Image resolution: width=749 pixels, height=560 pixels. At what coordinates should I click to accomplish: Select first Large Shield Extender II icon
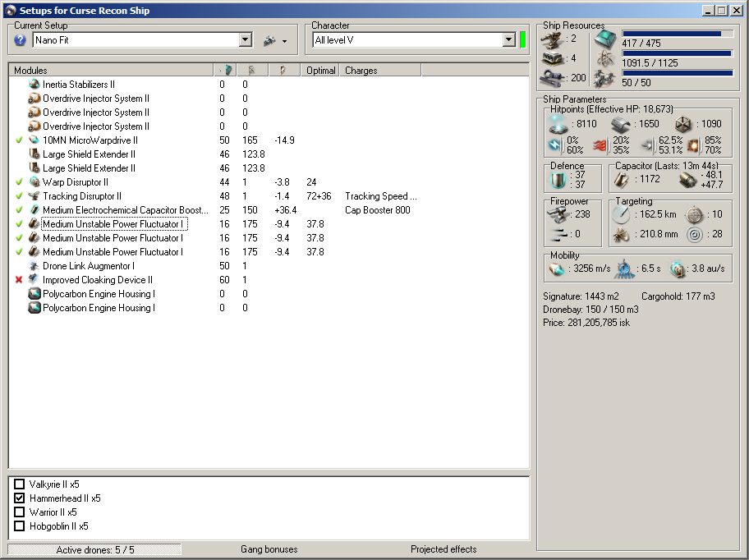click(x=34, y=154)
